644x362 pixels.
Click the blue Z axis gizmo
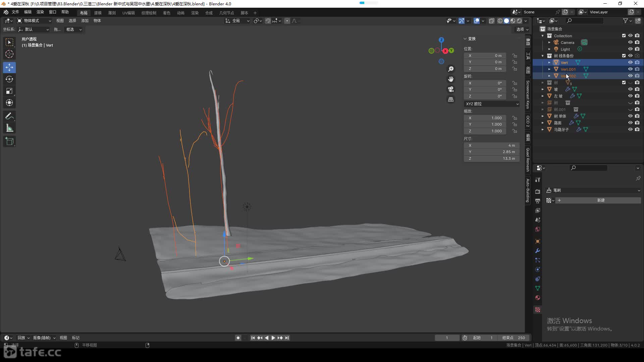441,40
